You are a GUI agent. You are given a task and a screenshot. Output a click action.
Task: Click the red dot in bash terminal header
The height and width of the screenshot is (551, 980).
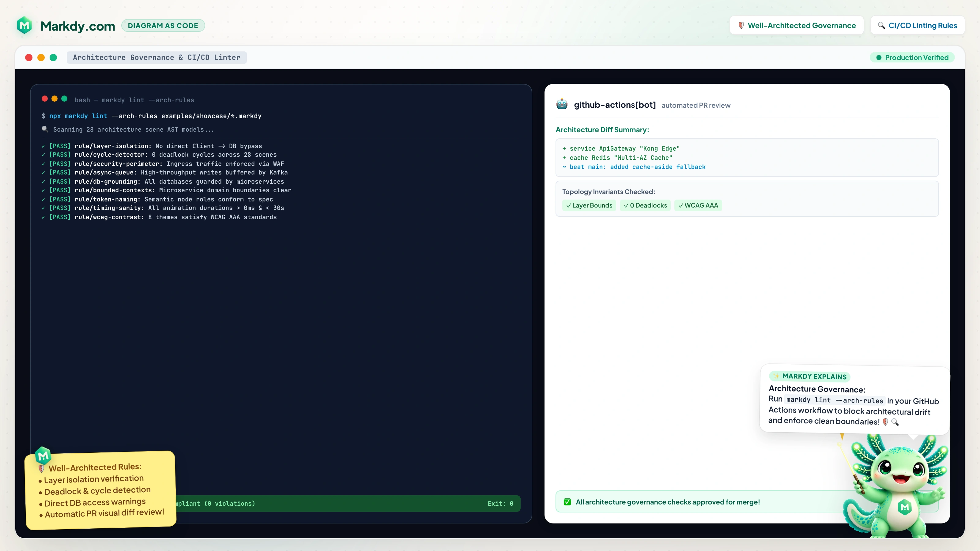coord(44,99)
